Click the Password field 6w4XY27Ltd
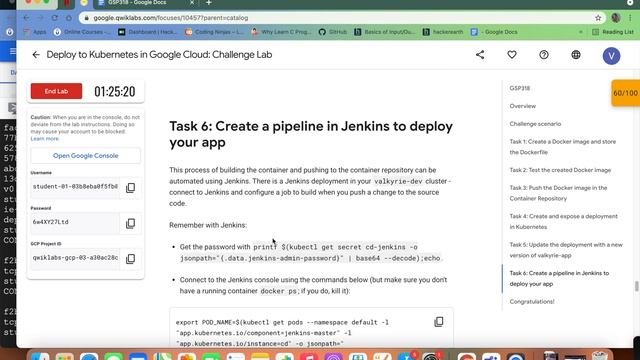This screenshot has height=360, width=640. 75,222
